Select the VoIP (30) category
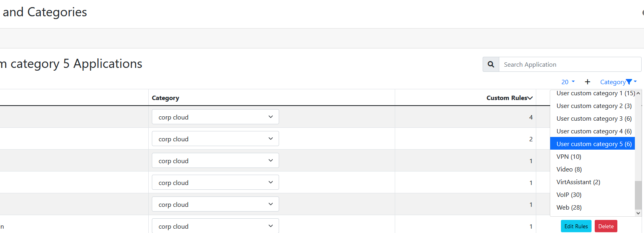Screen dimensions: 644x233 coord(568,194)
